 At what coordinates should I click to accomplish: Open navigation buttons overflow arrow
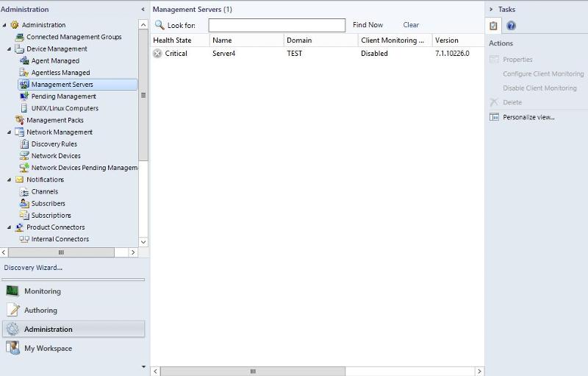pyautogui.click(x=143, y=366)
